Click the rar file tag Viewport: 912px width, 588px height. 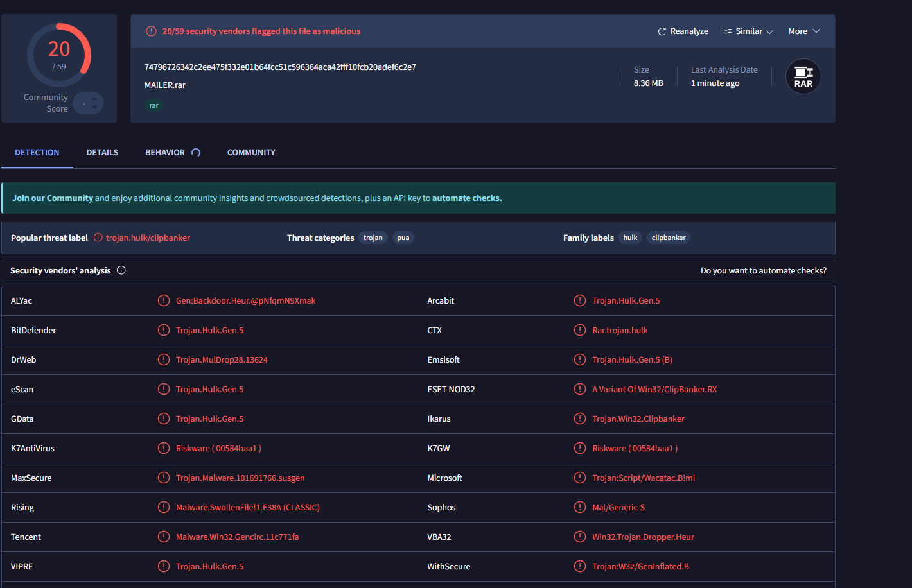pyautogui.click(x=154, y=105)
